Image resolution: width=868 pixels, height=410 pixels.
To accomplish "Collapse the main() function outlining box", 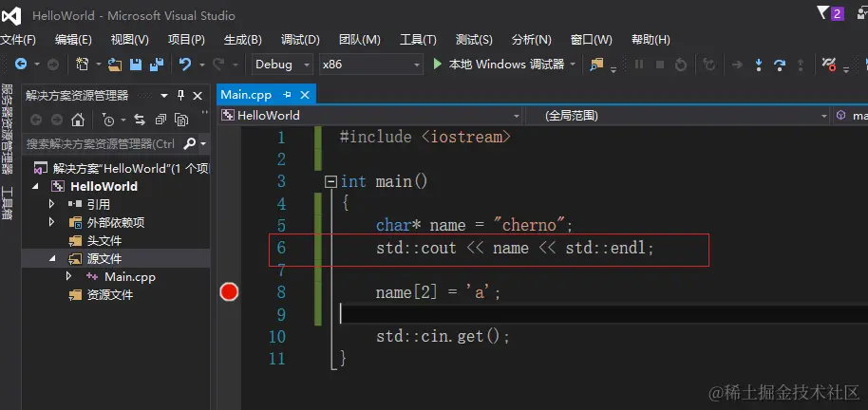I will 331,181.
